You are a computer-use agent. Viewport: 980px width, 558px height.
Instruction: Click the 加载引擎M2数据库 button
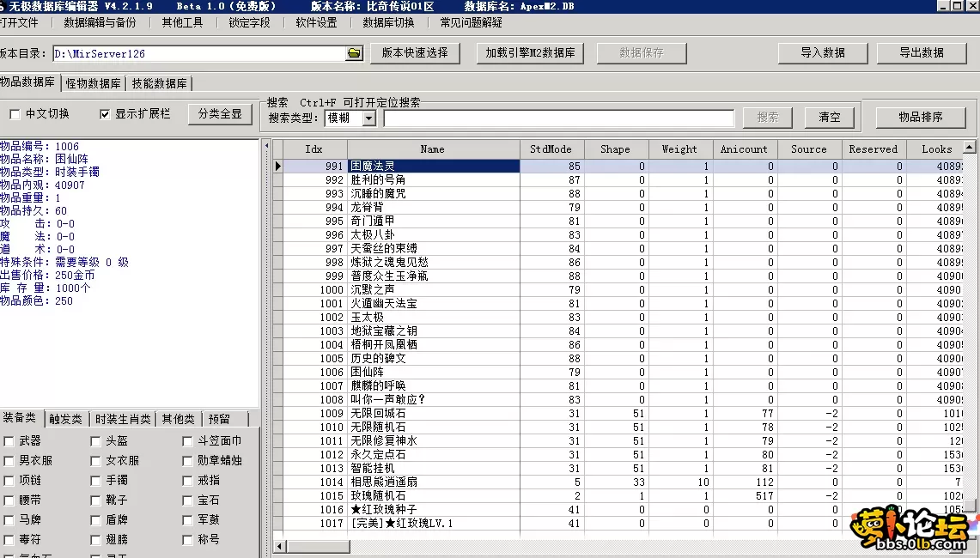(x=530, y=53)
